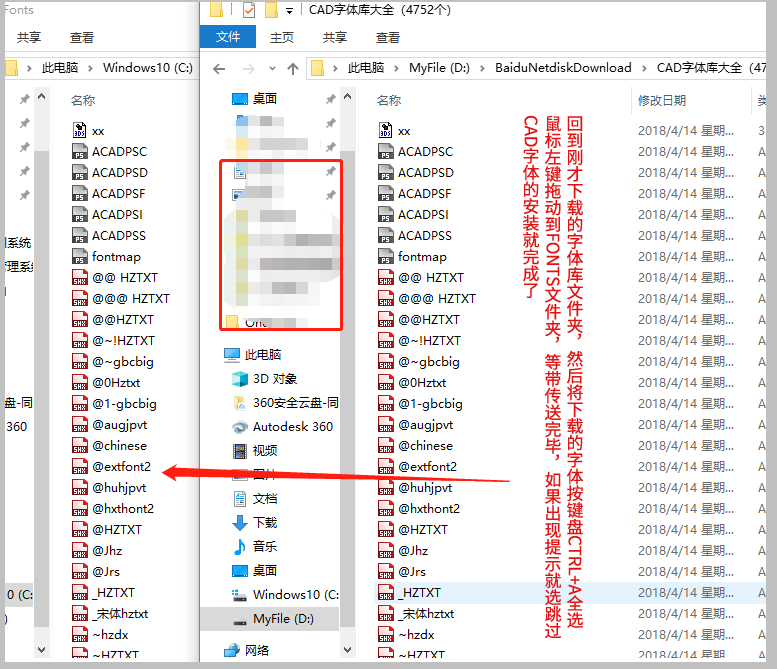The width and height of the screenshot is (777, 669).
Task: Click MyFile (D:) in the address bar
Action: tap(439, 68)
